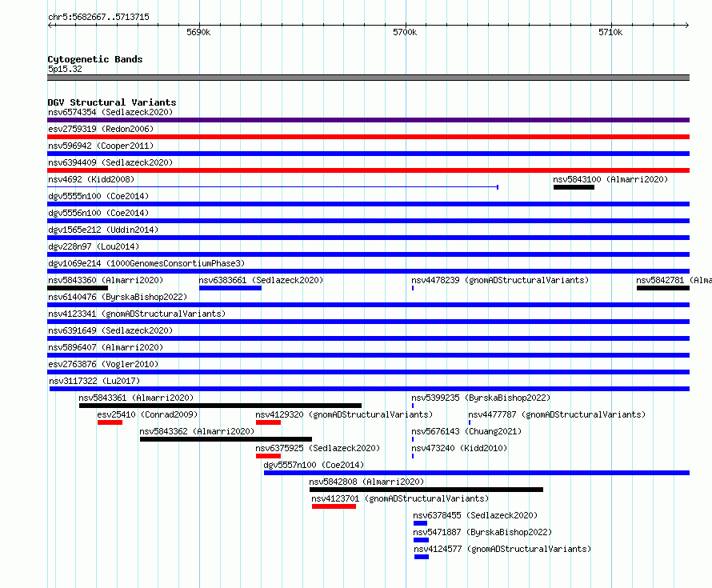Select nsv3117322 (Lu2017) label
The height and width of the screenshot is (588, 712).
coord(94,381)
